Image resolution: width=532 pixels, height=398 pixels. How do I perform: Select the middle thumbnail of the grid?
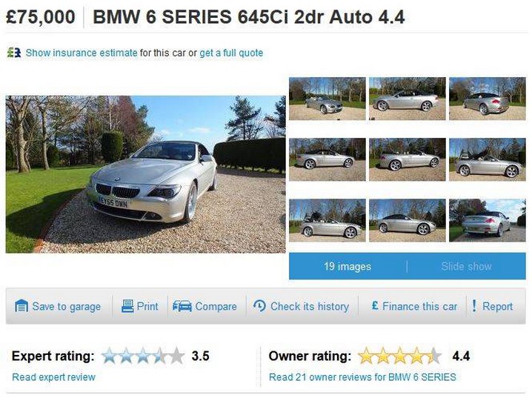pyautogui.click(x=407, y=159)
